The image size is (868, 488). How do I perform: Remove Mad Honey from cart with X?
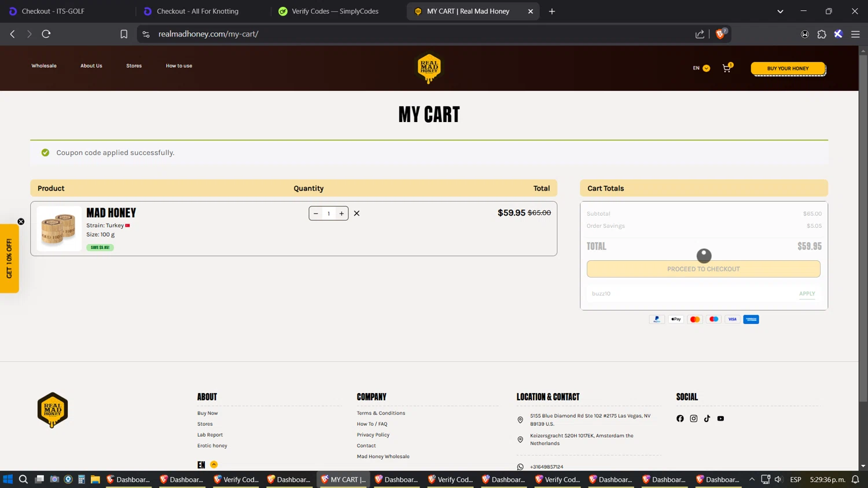[x=356, y=213]
